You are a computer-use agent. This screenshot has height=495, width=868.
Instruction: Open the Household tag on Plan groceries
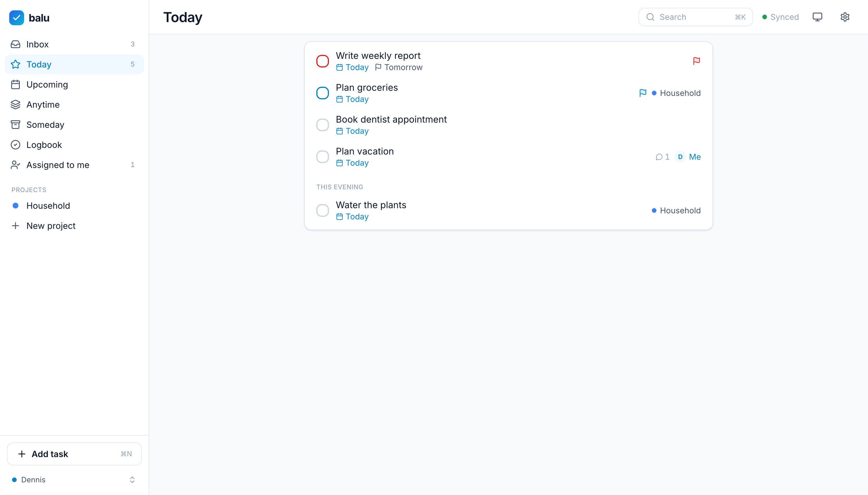click(x=676, y=93)
